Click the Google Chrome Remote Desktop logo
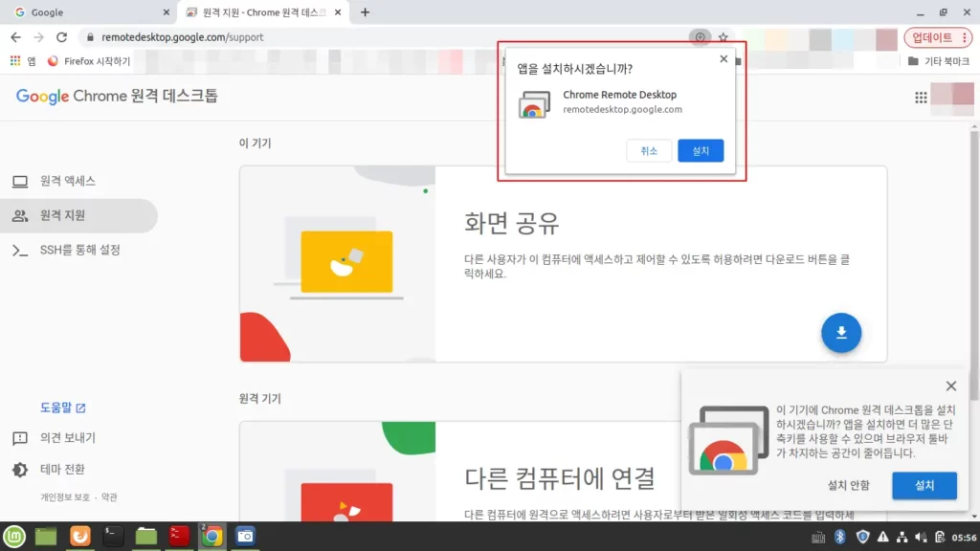The height and width of the screenshot is (551, 980). [x=116, y=97]
